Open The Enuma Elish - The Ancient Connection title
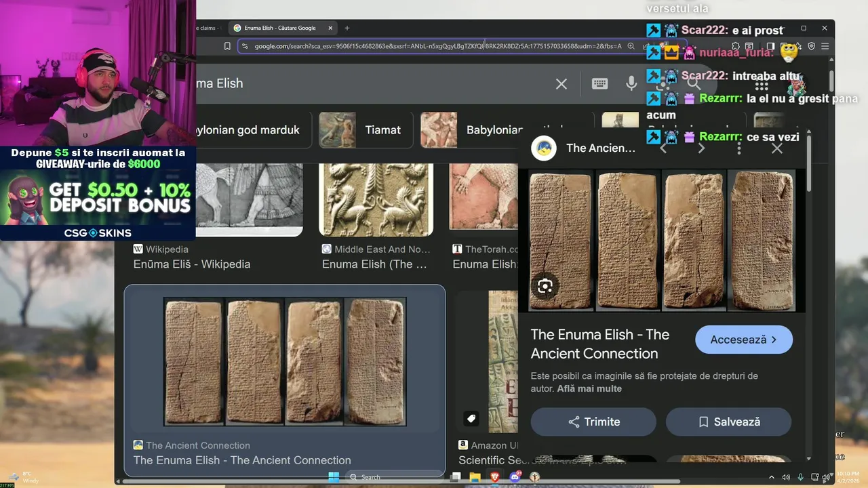The width and height of the screenshot is (868, 488). 600,344
